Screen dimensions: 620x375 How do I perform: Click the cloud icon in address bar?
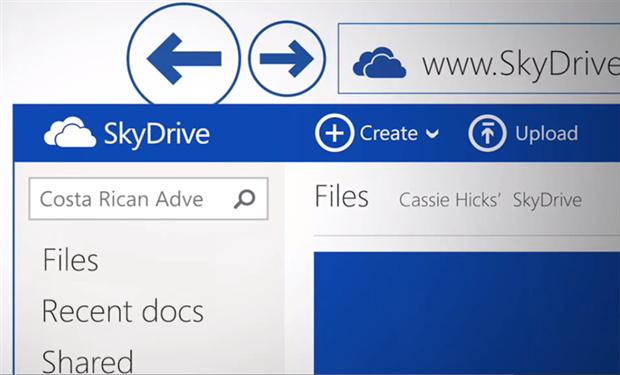point(379,62)
